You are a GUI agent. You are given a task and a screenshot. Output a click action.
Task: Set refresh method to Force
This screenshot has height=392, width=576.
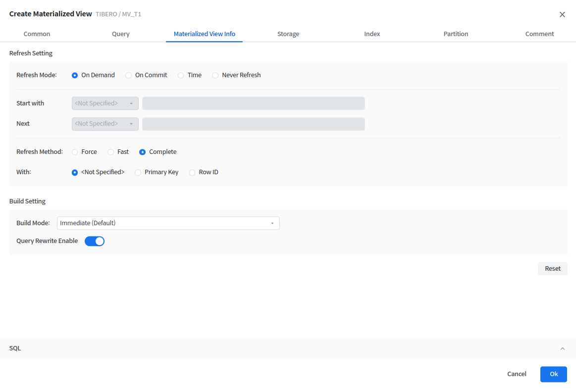click(75, 152)
